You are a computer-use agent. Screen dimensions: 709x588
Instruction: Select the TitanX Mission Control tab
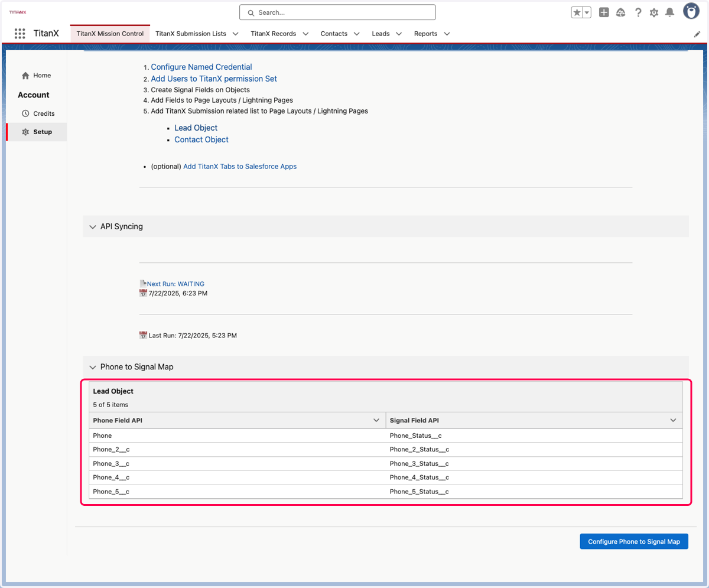pos(110,34)
